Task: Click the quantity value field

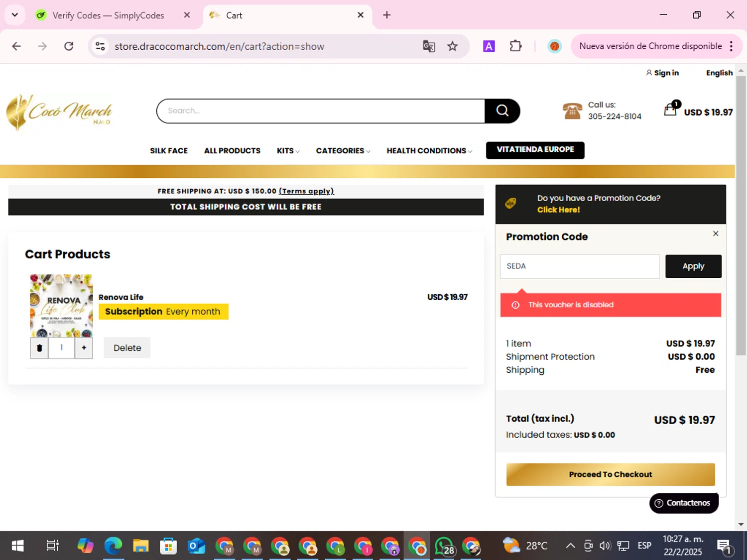Action: 62,348
